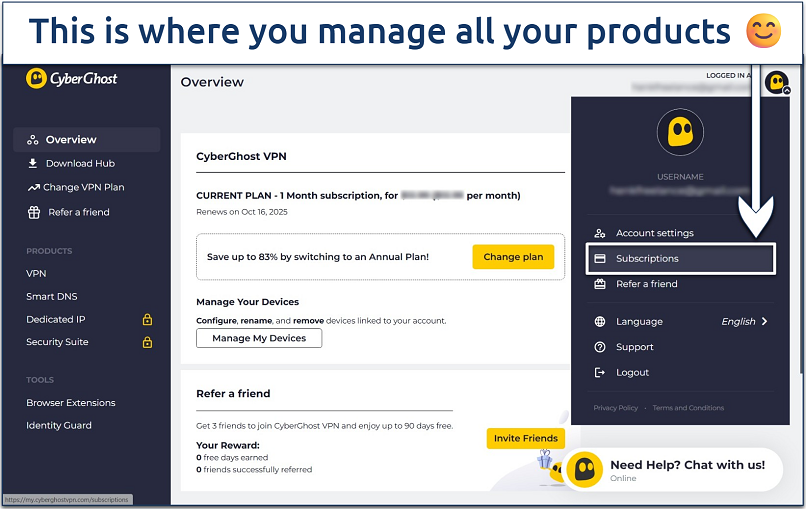Expand the Language English chevron

765,322
